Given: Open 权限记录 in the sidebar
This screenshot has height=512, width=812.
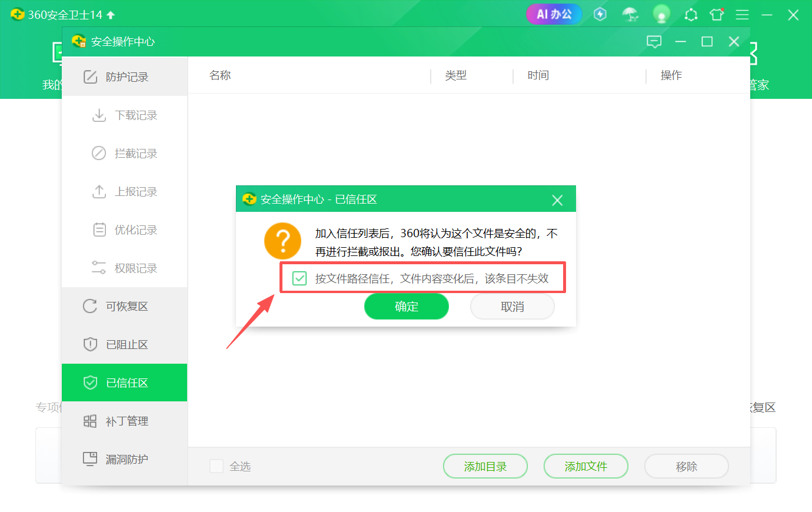Looking at the screenshot, I should point(125,268).
